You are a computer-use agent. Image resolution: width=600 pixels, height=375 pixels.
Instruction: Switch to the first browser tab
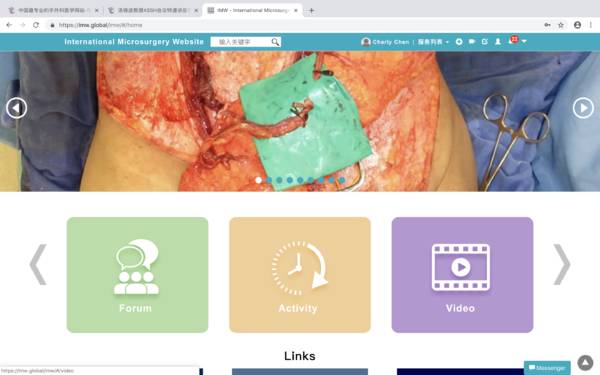[x=54, y=10]
